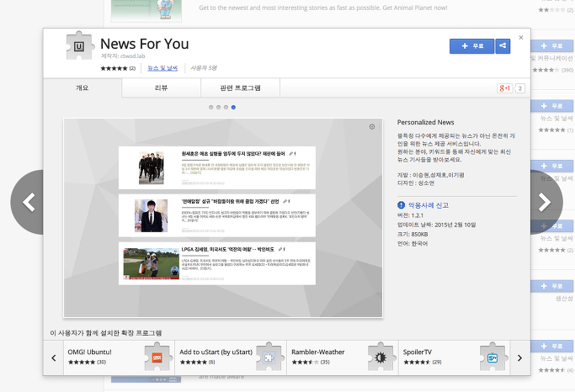This screenshot has height=392, width=575.
Task: Click the Google +1 button
Action: tap(504, 88)
